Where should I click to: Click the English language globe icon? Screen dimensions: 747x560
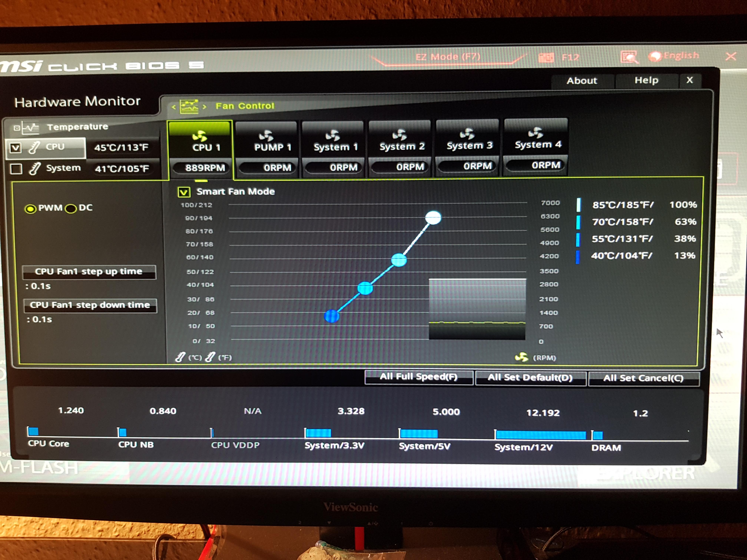(655, 56)
